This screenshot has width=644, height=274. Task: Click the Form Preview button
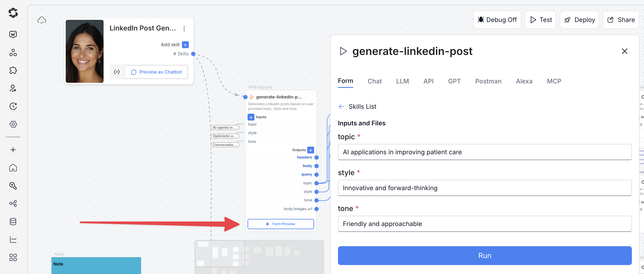(280, 224)
